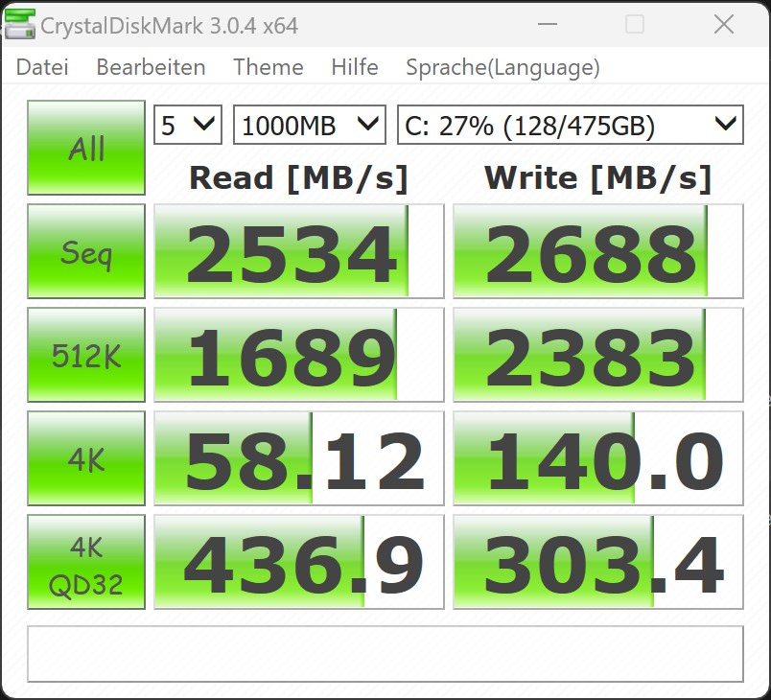The width and height of the screenshot is (771, 700).
Task: Expand the 1000MB test size dropdown
Action: pyautogui.click(x=309, y=125)
